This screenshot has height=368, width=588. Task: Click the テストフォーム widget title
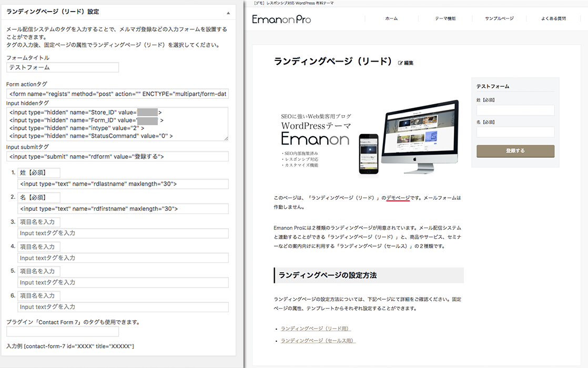[x=493, y=87]
